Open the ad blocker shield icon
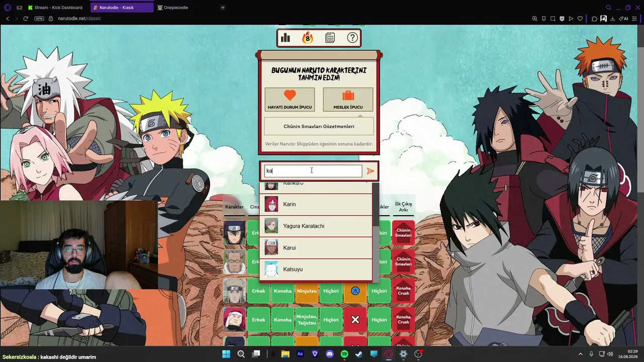Image resolution: width=644 pixels, height=362 pixels. click(x=561, y=19)
